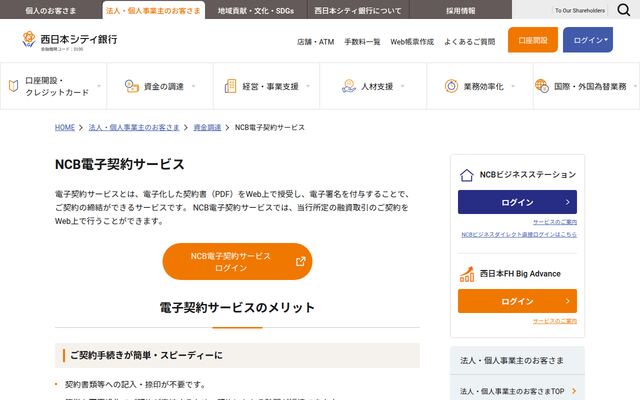
Task: Open 西日本シティ銀行について tab
Action: point(358,11)
